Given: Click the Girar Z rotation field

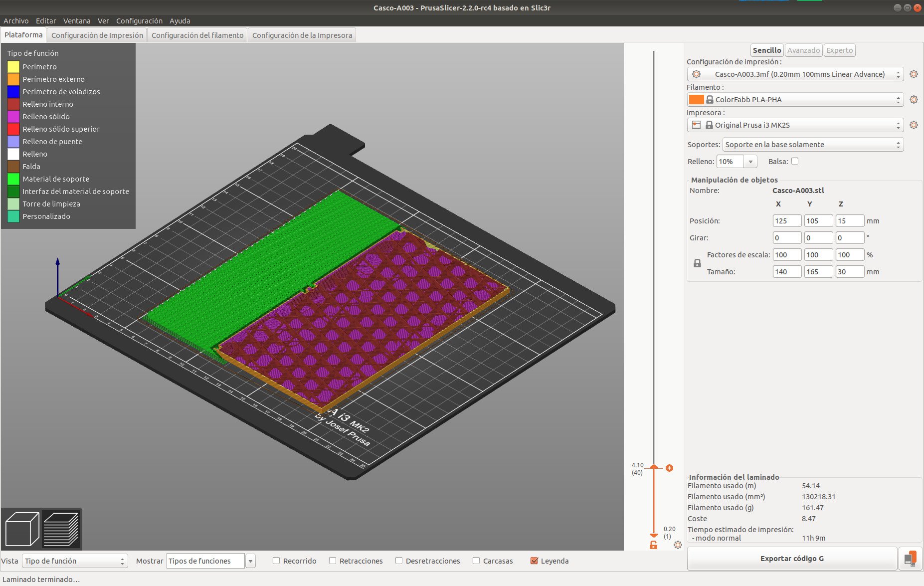Looking at the screenshot, I should coord(850,237).
